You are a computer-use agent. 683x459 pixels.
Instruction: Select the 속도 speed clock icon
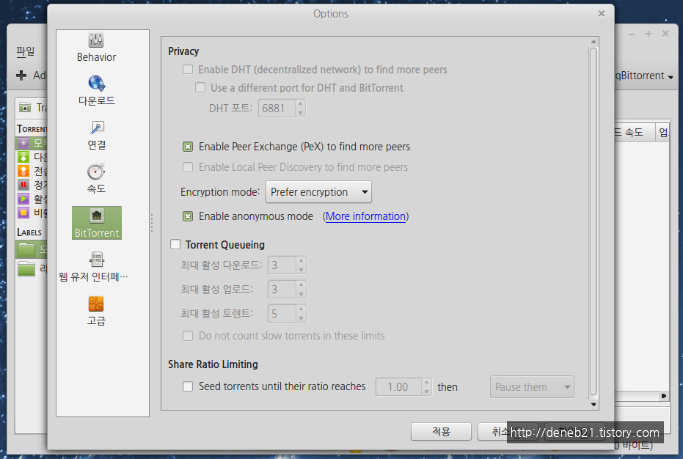click(x=96, y=172)
